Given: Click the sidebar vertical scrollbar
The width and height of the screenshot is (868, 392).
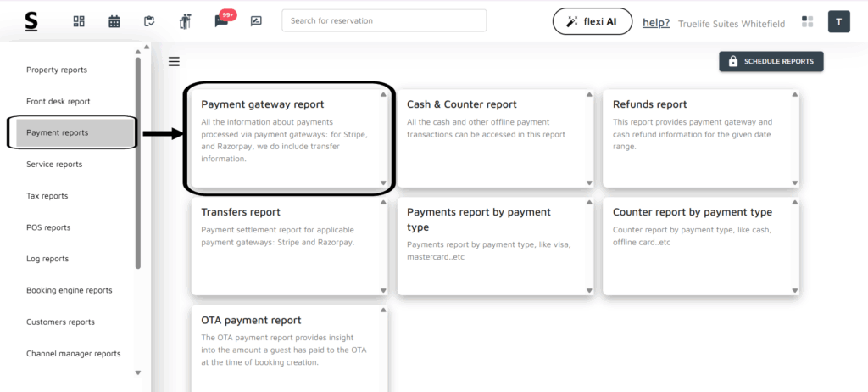Looking at the screenshot, I should pyautogui.click(x=138, y=161).
